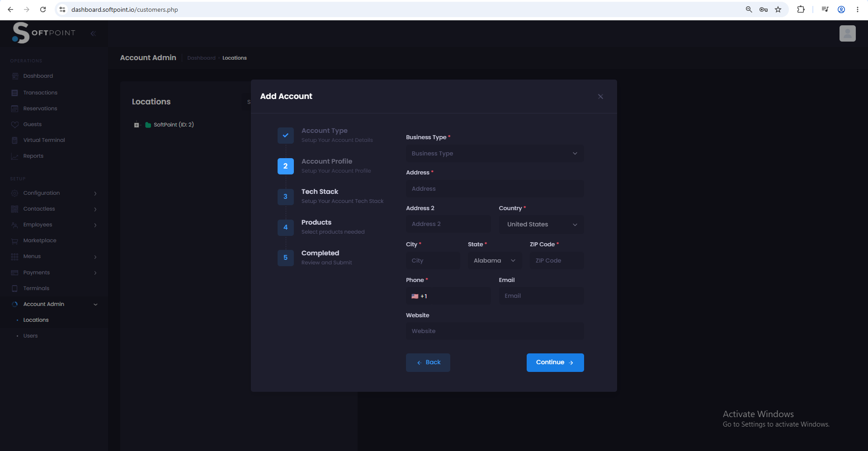Click step 3 Tech Stack
Image resolution: width=868 pixels, height=451 pixels.
(286, 197)
